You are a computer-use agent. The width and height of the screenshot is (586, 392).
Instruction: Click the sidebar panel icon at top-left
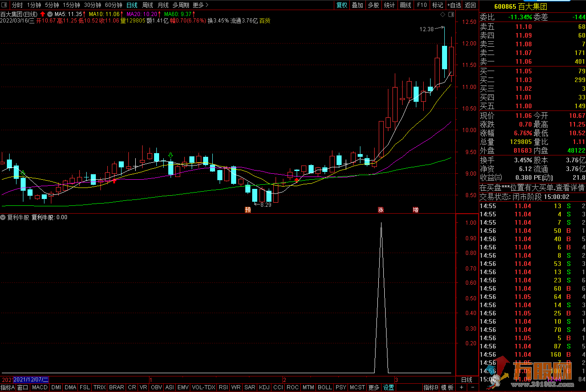click(x=5, y=5)
